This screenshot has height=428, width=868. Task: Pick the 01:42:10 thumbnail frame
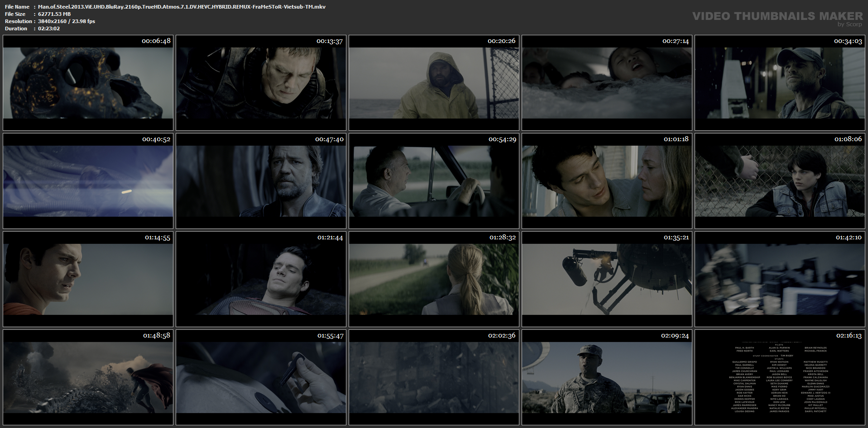click(780, 279)
